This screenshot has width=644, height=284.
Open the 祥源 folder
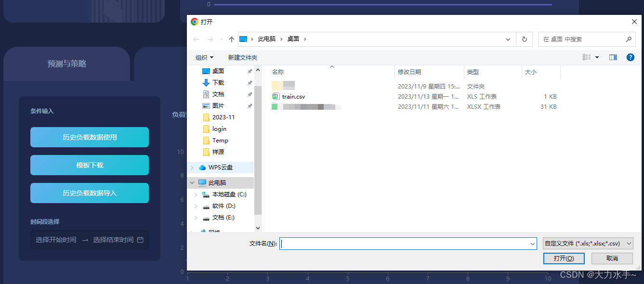[218, 152]
